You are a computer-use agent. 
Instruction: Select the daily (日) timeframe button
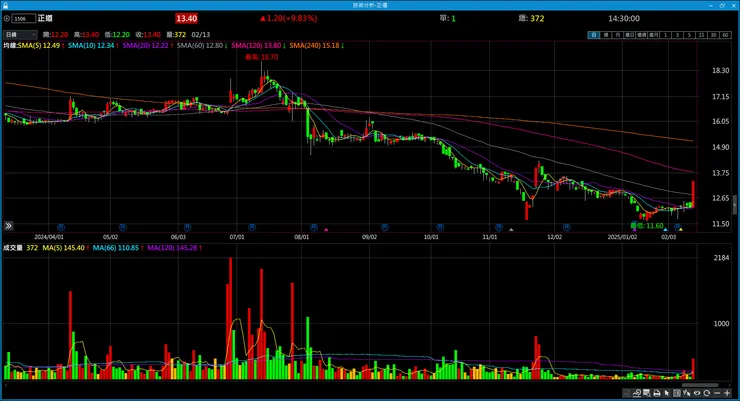[594, 35]
